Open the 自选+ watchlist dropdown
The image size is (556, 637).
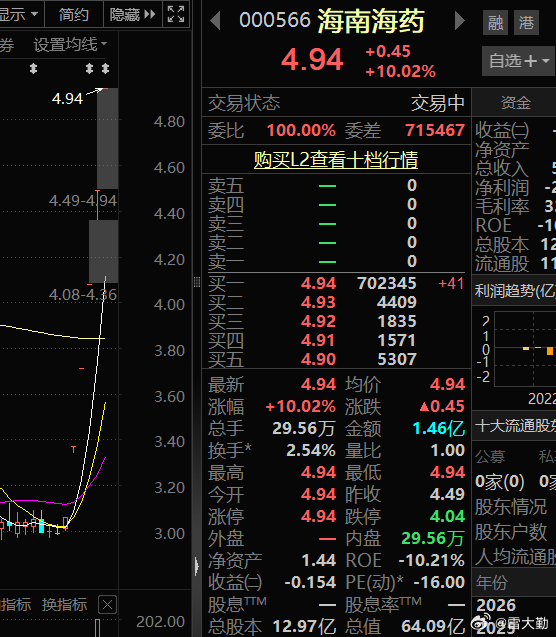[x=519, y=61]
